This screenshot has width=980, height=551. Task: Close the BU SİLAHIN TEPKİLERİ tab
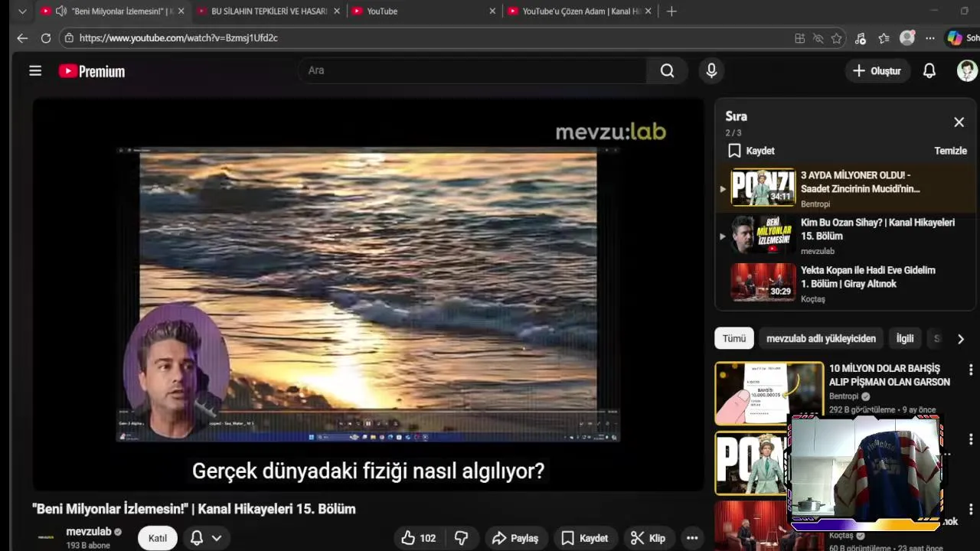coord(336,11)
